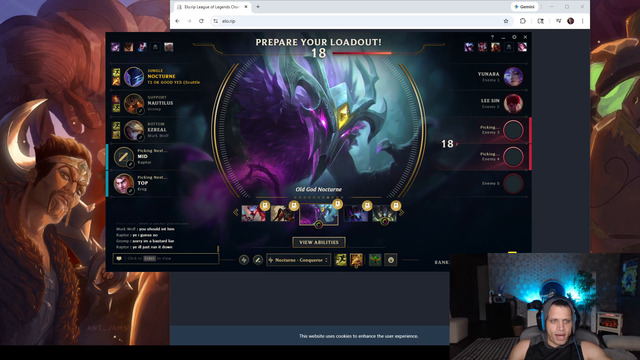
Task: Close the Elo.rip browser tab
Action: tap(246, 7)
